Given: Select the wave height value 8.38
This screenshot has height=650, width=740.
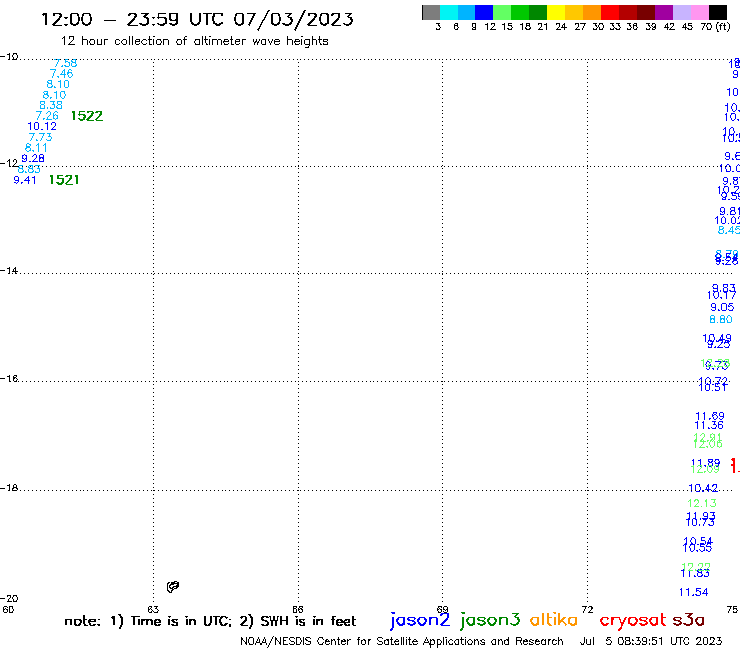Looking at the screenshot, I should (x=51, y=105).
